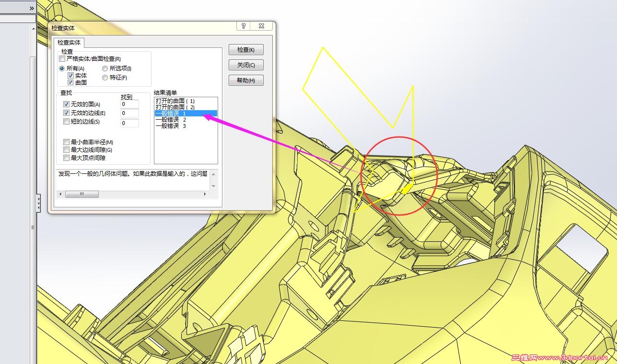The image size is (617, 364).
Task: Select 打开的曲面 ( 1) in results list
Action: pos(186,101)
